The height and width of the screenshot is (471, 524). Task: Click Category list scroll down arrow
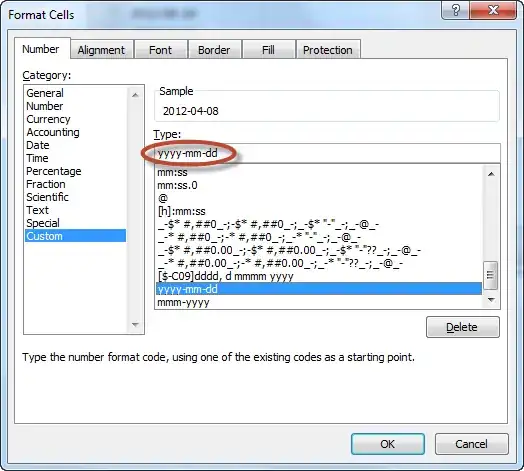135,324
